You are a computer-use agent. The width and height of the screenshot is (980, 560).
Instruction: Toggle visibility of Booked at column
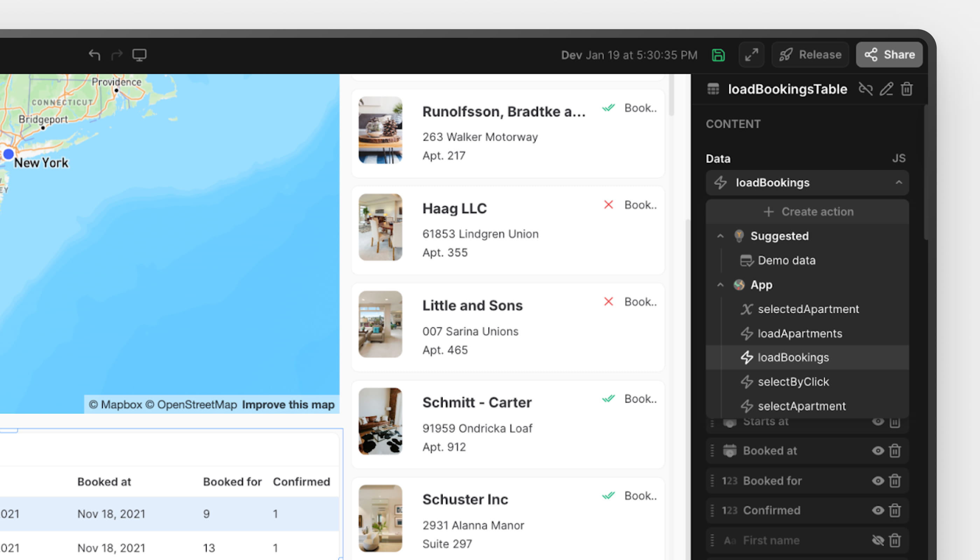click(878, 451)
